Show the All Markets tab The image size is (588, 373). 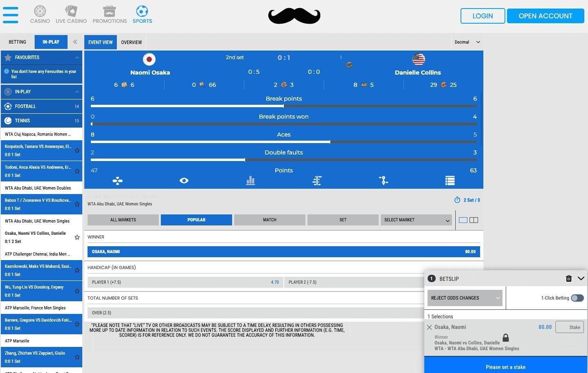click(123, 220)
